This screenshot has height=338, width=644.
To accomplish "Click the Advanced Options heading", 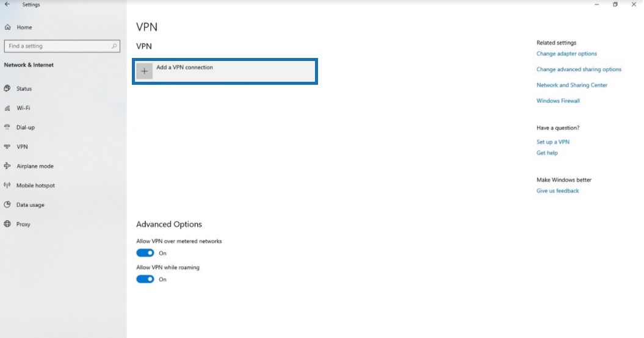I will pos(169,225).
